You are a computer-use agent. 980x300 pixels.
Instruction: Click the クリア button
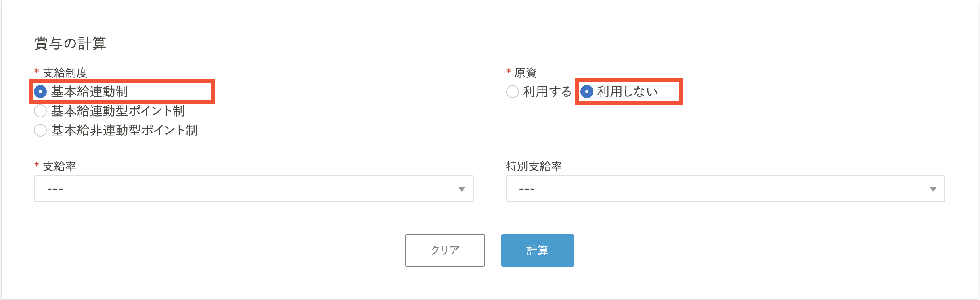click(x=445, y=250)
